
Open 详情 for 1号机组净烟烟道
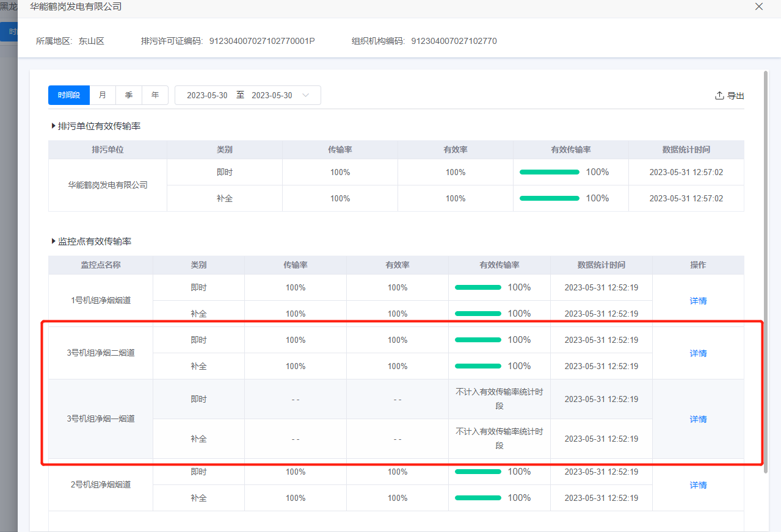point(698,301)
